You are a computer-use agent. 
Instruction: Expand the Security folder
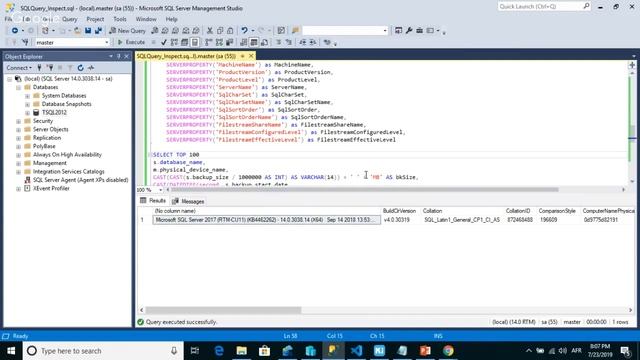(18, 121)
